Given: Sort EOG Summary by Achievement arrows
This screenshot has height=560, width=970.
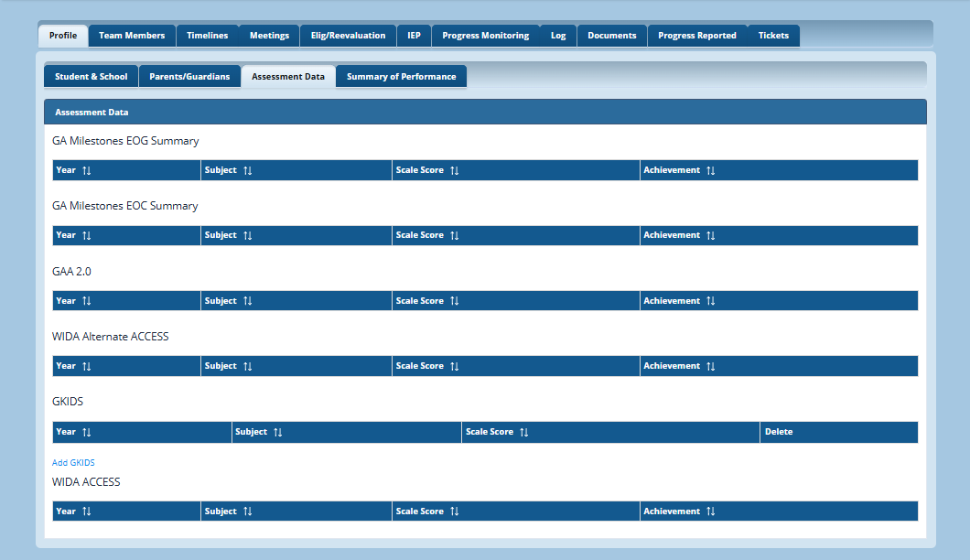Looking at the screenshot, I should [x=710, y=170].
